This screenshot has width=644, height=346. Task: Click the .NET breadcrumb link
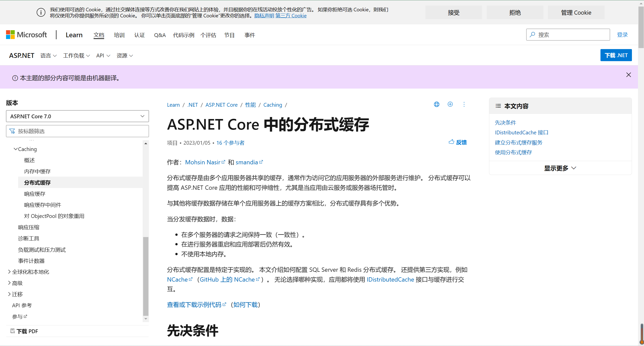[x=193, y=105]
